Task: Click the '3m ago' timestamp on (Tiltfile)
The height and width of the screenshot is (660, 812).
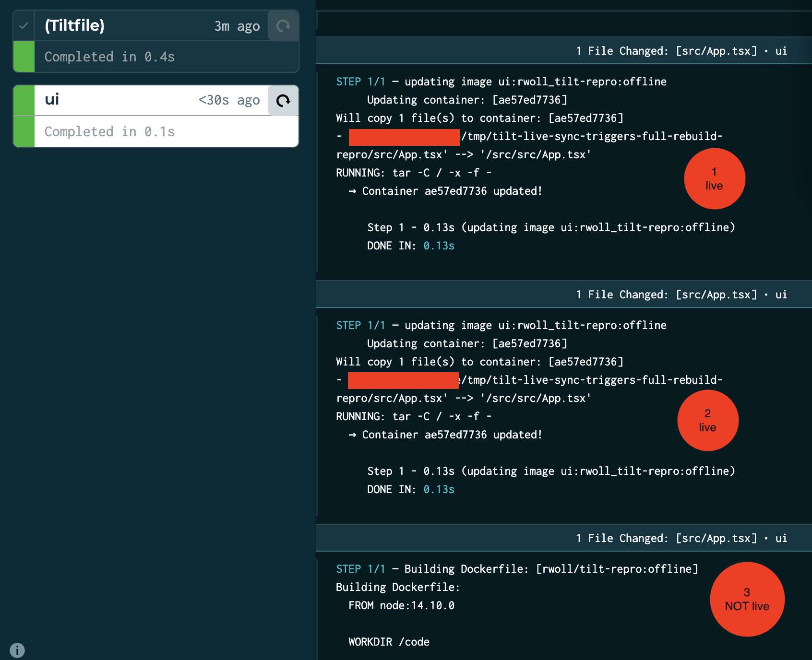Action: (237, 27)
